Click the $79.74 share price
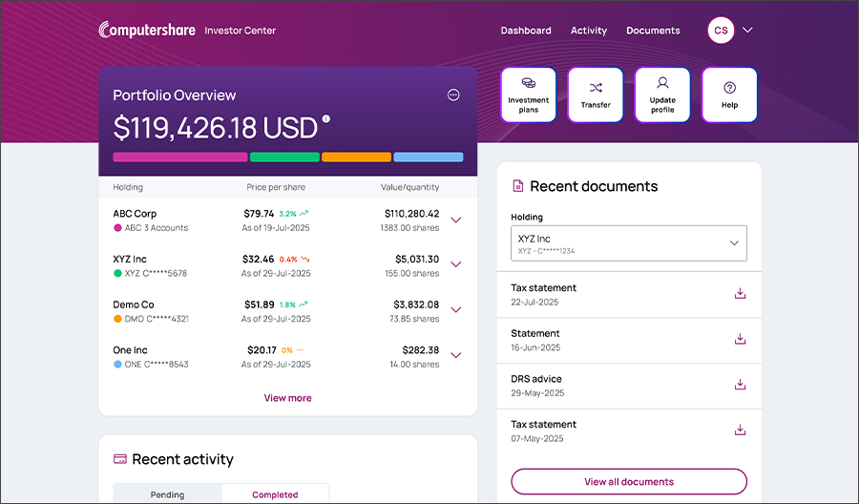Screen dimensions: 859x504 [259, 214]
